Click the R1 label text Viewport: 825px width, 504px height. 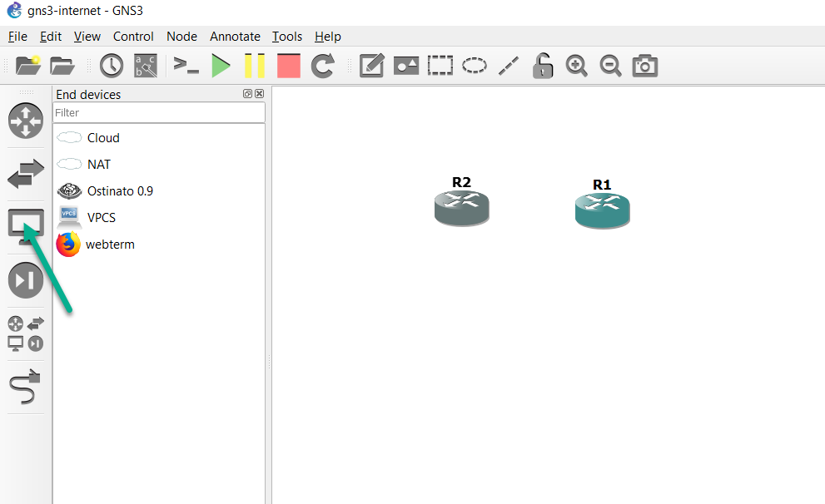[602, 185]
